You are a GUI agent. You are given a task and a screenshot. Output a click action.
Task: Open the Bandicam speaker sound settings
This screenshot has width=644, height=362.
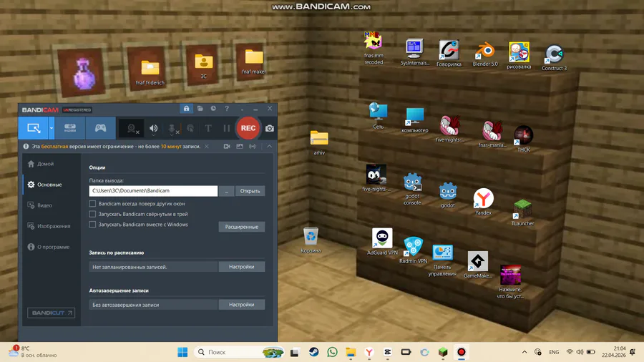click(153, 129)
